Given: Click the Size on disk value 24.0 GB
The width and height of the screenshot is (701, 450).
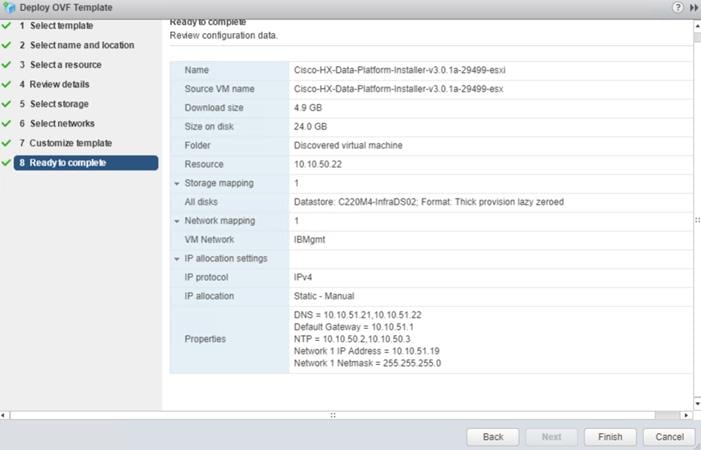Looking at the screenshot, I should (x=310, y=126).
